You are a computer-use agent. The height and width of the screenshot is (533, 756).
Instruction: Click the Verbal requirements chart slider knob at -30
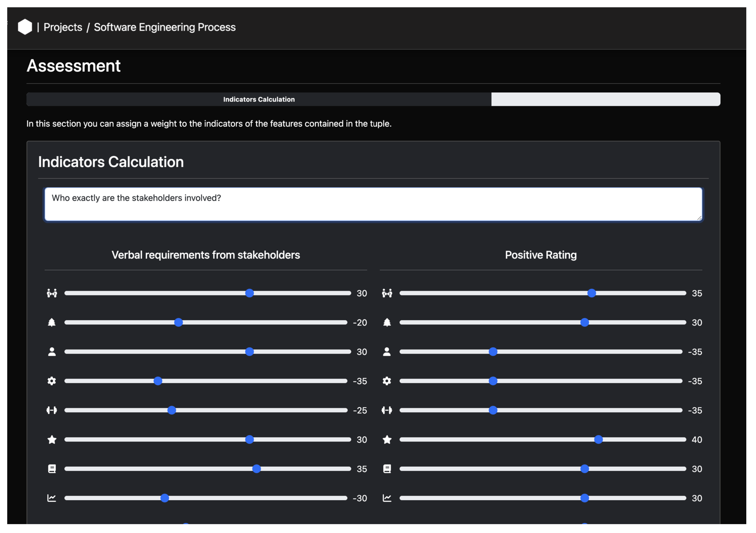point(165,498)
